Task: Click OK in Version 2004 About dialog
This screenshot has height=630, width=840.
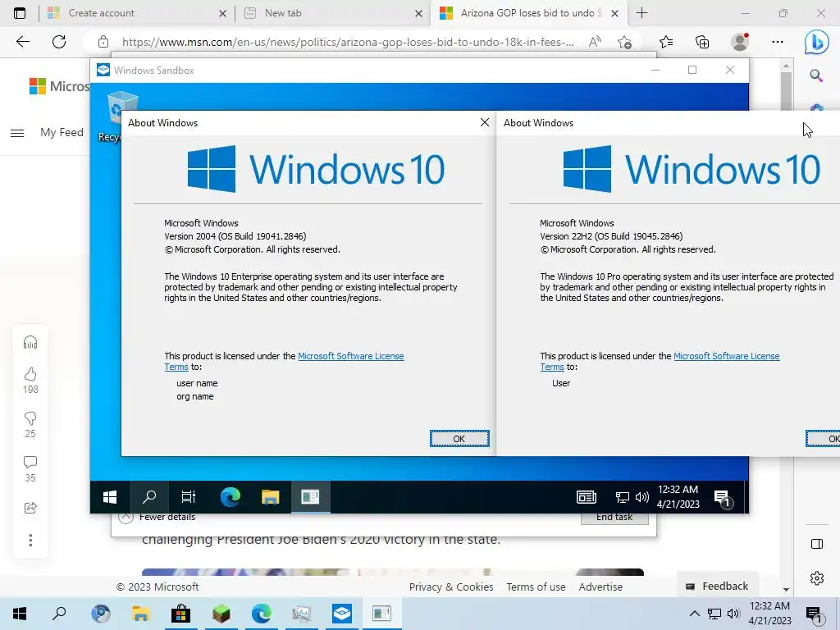Action: point(459,439)
